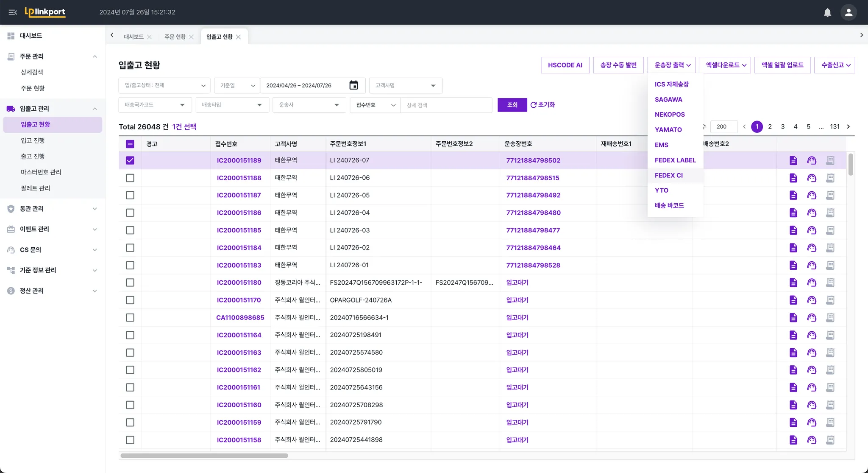The height and width of the screenshot is (473, 868).
Task: Click the document icon for IC2000151189 row
Action: click(x=793, y=160)
